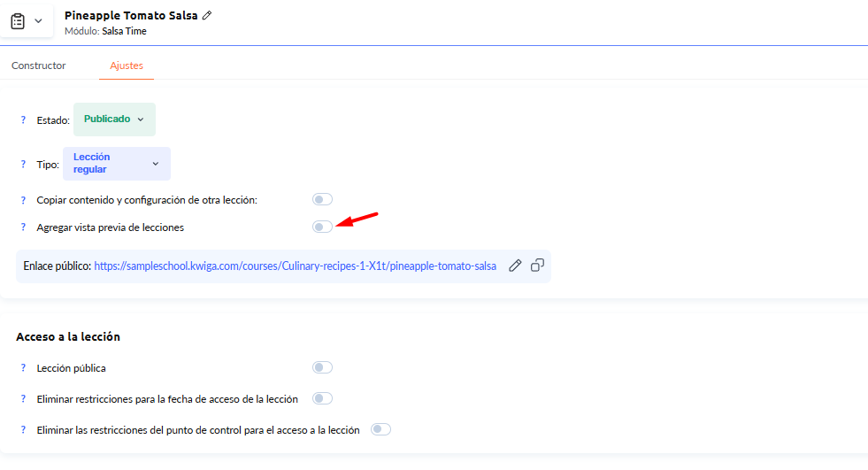Show help for Tipo setting
Screen dimensions: 868x470
click(x=23, y=165)
